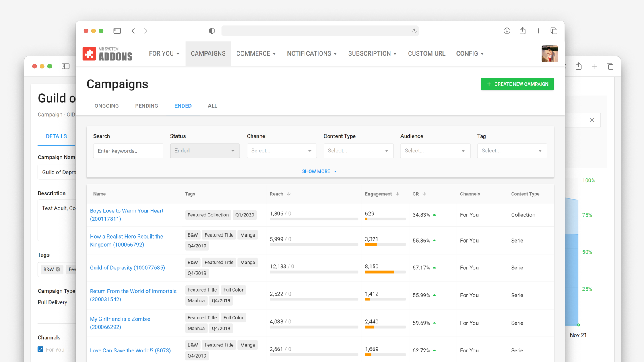
Task: Remove the B&W tag chip
Action: (x=58, y=269)
